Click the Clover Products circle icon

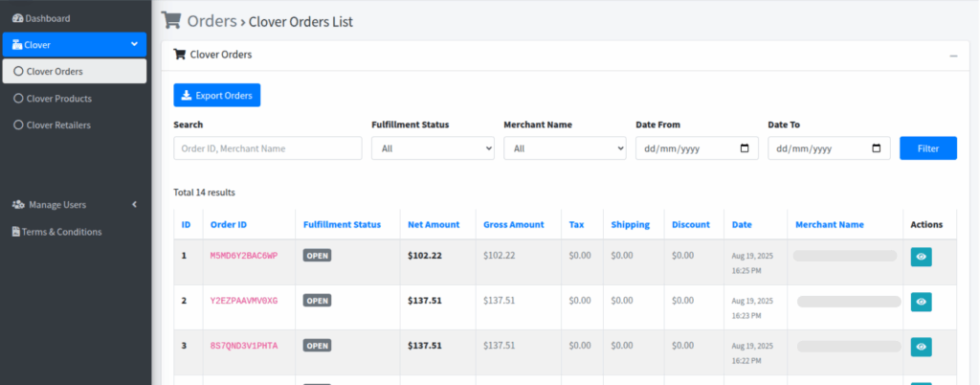coord(18,99)
